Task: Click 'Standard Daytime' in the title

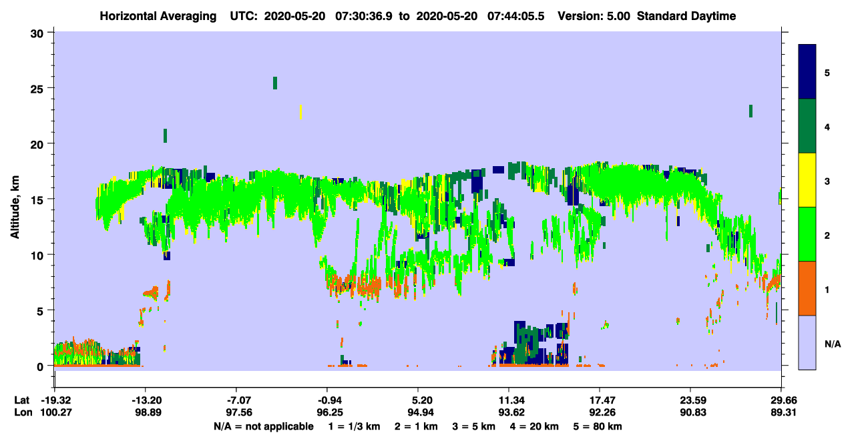Action: 687,16
